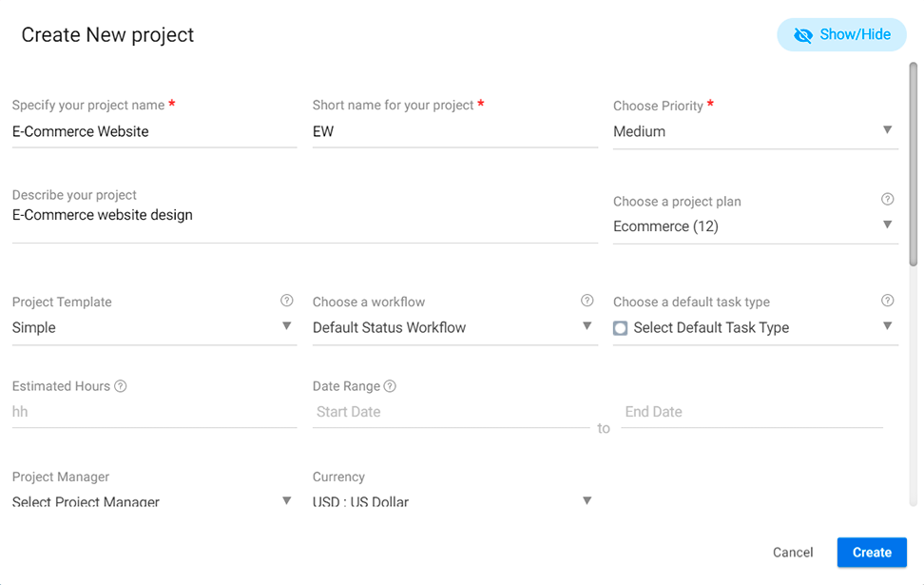Click the Date Range help icon
Image resolution: width=924 pixels, height=585 pixels.
390,386
